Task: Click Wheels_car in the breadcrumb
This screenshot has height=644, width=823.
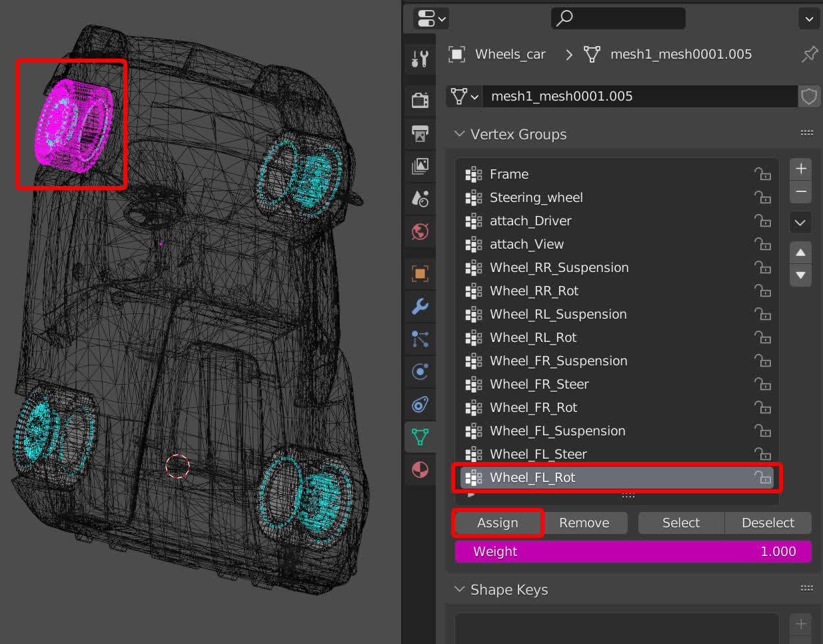Action: (x=510, y=54)
